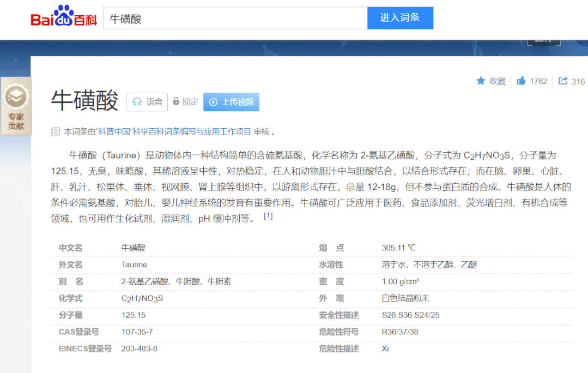Play the 语音 audio reading button
The width and height of the screenshot is (588, 373).
[147, 102]
